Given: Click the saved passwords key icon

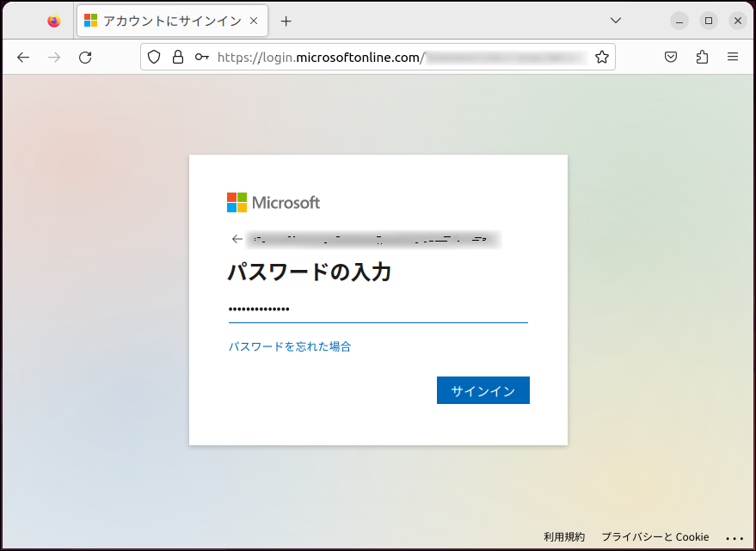Looking at the screenshot, I should click(x=201, y=58).
